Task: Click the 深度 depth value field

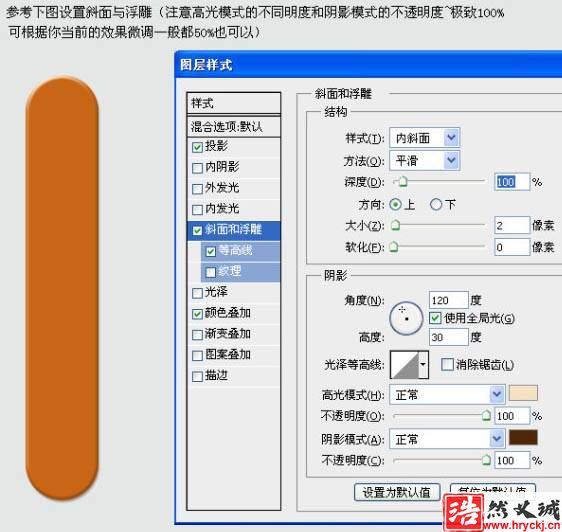Action: click(511, 182)
